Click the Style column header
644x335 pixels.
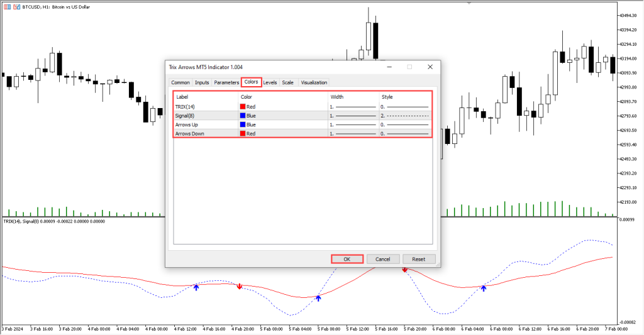pyautogui.click(x=406, y=97)
